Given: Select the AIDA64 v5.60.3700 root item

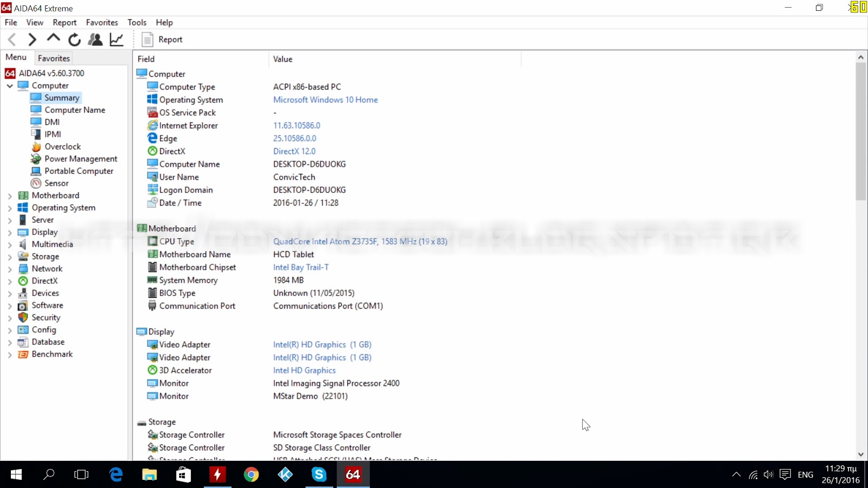Looking at the screenshot, I should [52, 73].
